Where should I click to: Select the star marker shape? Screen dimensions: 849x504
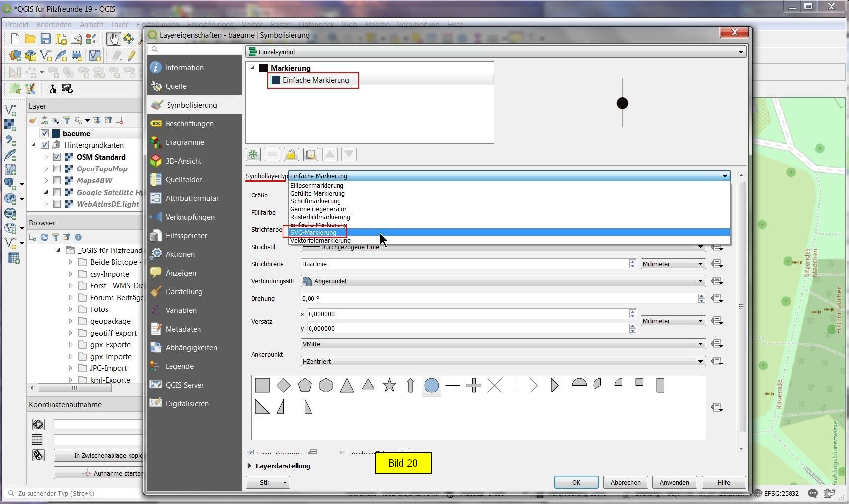tap(389, 386)
